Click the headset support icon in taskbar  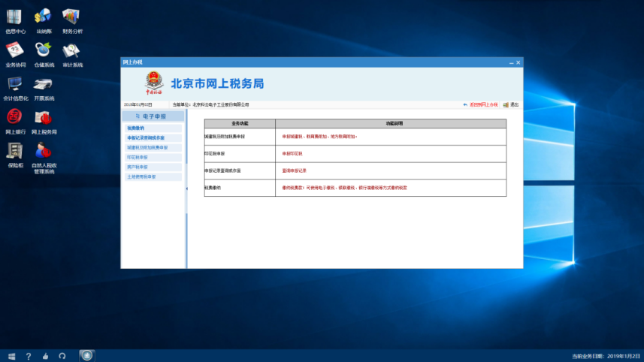click(x=62, y=356)
